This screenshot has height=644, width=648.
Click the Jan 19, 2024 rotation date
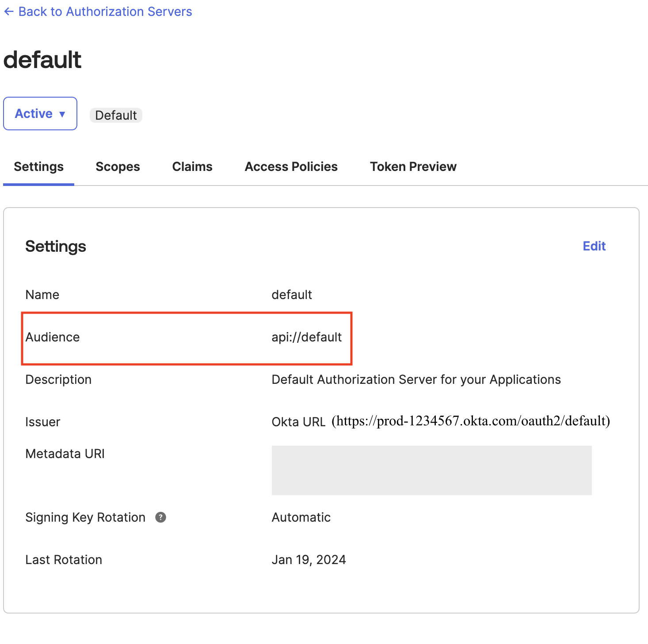click(x=309, y=560)
